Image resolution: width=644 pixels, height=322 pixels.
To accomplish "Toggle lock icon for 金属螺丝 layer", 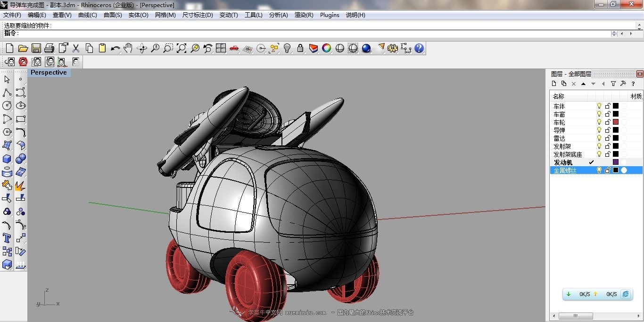I will point(608,170).
